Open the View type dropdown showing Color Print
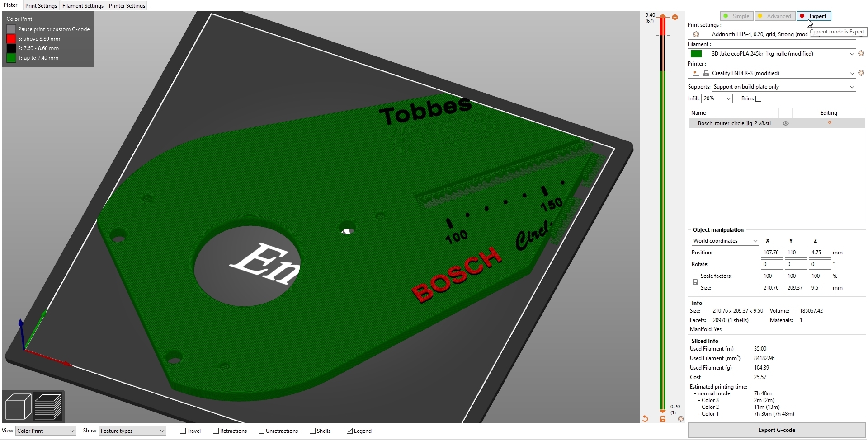 pos(46,431)
